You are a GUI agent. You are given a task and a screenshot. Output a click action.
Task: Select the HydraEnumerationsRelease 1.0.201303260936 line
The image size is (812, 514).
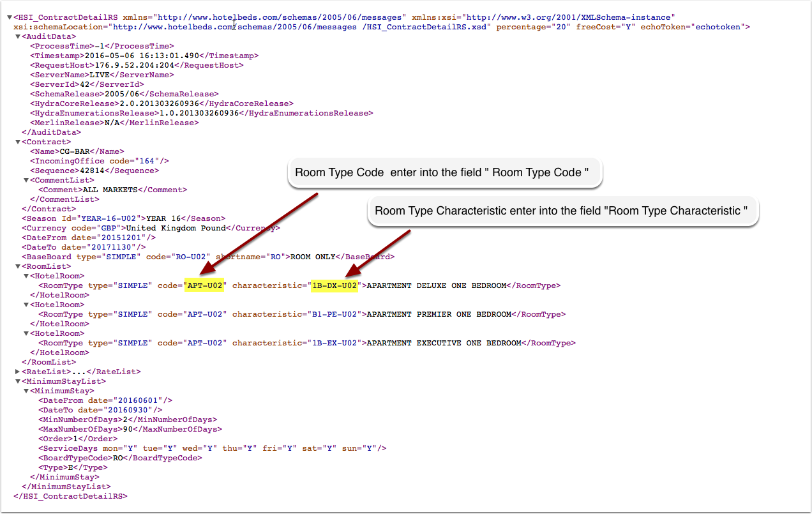(202, 113)
